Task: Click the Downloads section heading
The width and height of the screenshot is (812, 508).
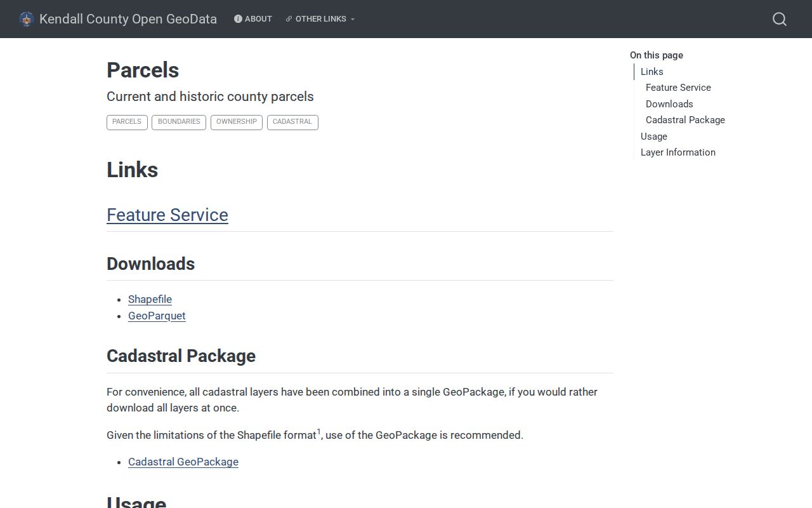Action: pos(151,264)
